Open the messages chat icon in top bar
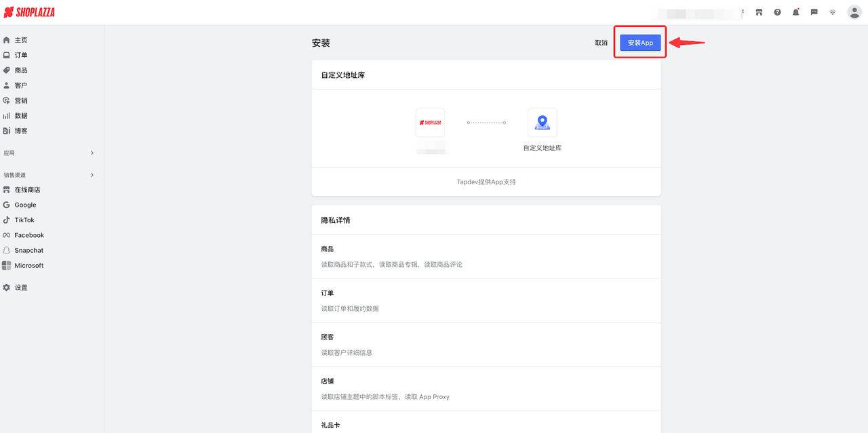The image size is (868, 433). [814, 12]
